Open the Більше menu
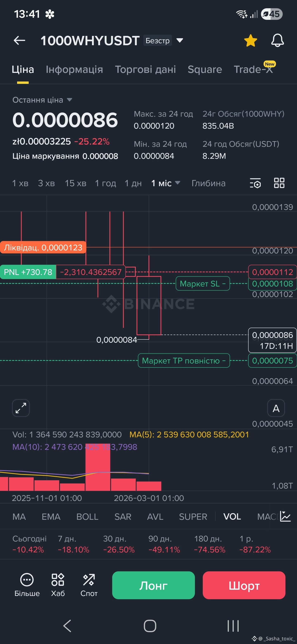Image resolution: width=297 pixels, height=644 pixels. (x=27, y=585)
